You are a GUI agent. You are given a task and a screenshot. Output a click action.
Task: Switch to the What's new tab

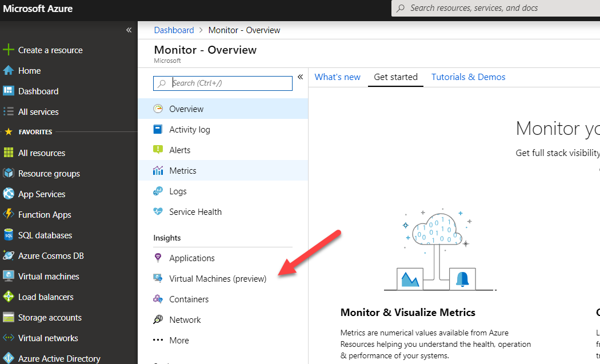[337, 77]
